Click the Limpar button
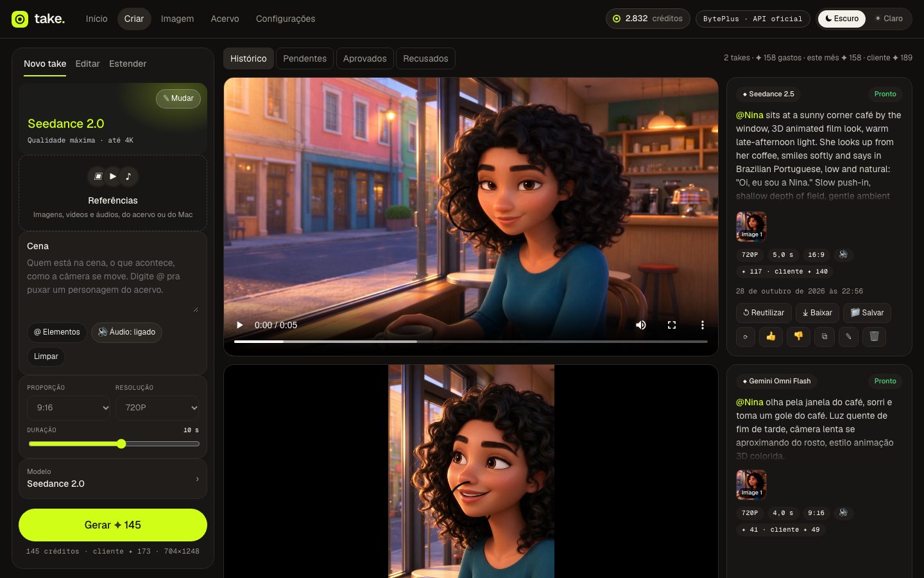Viewport: 924px width, 578px height. click(x=46, y=356)
